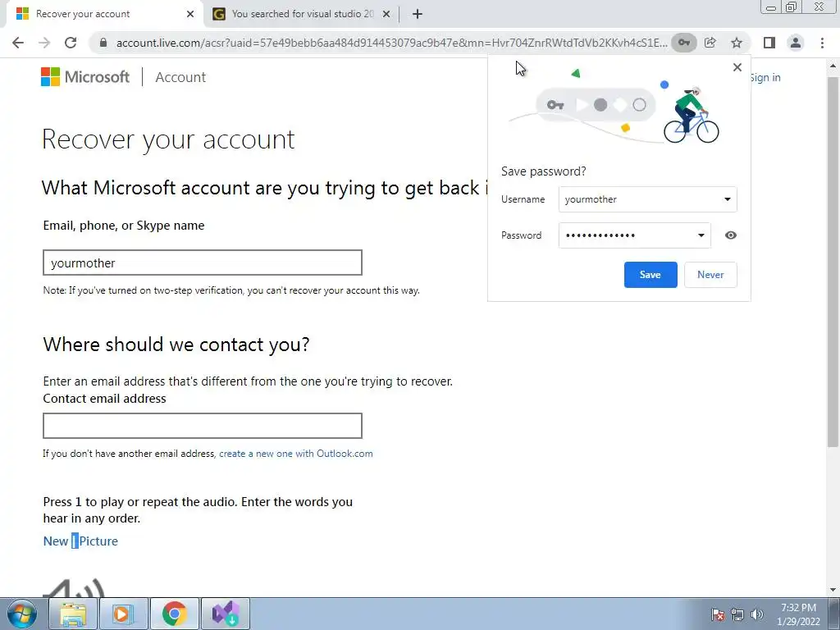The height and width of the screenshot is (630, 840).
Task: Dismiss the Save password popup
Action: (x=737, y=67)
